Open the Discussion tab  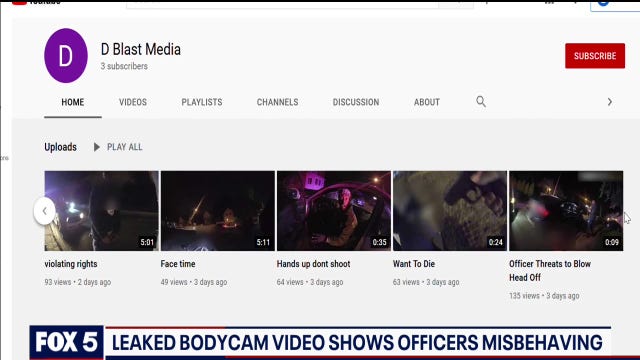[356, 102]
